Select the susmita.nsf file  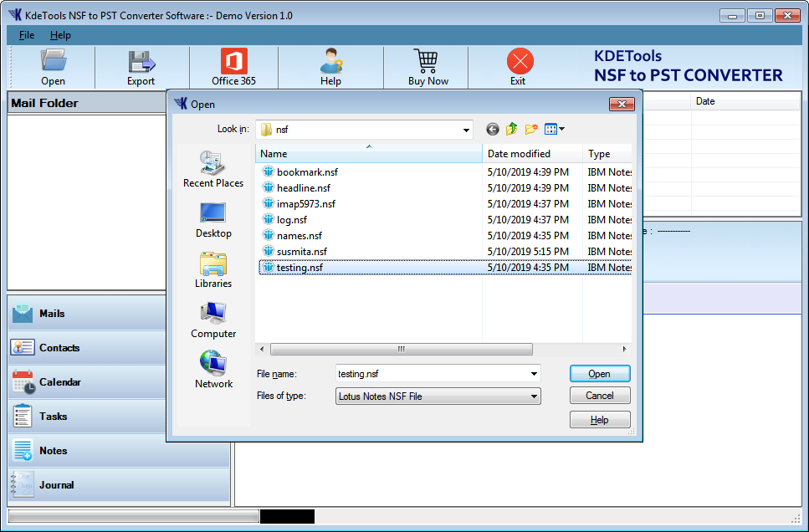pyautogui.click(x=301, y=252)
